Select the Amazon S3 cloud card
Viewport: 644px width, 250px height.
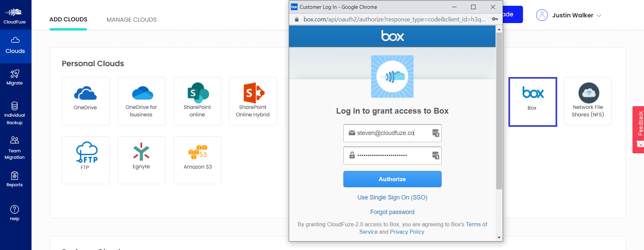click(x=197, y=160)
